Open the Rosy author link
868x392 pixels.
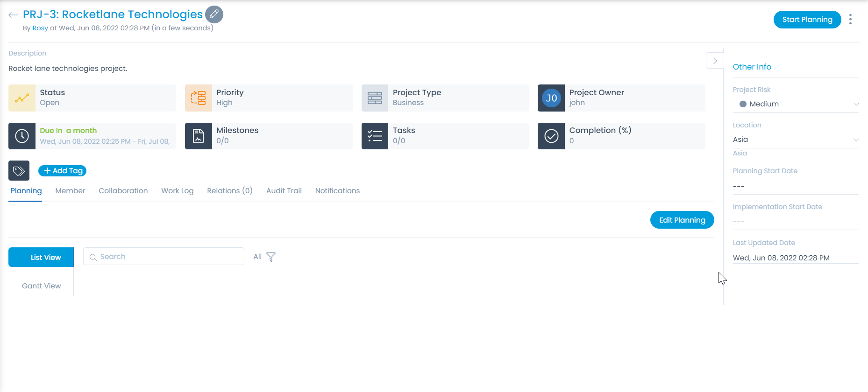(40, 28)
